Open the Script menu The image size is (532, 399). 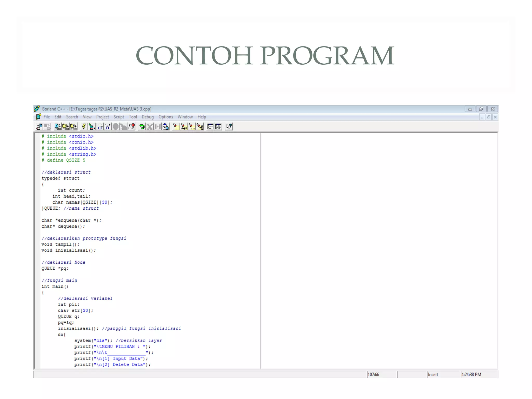[119, 117]
